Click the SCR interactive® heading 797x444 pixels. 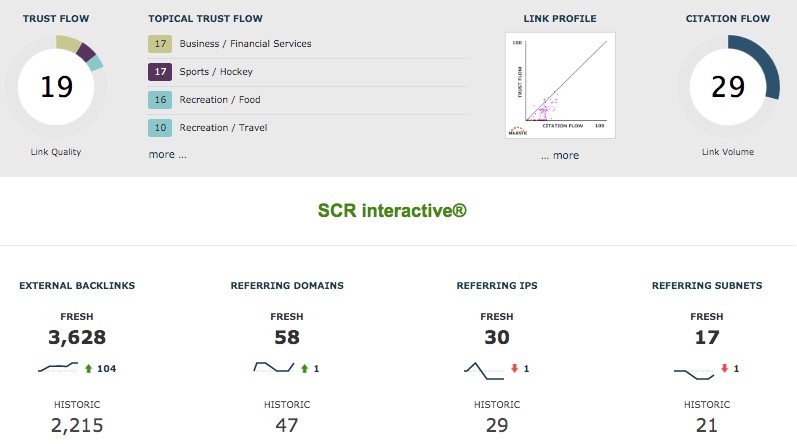(x=391, y=211)
